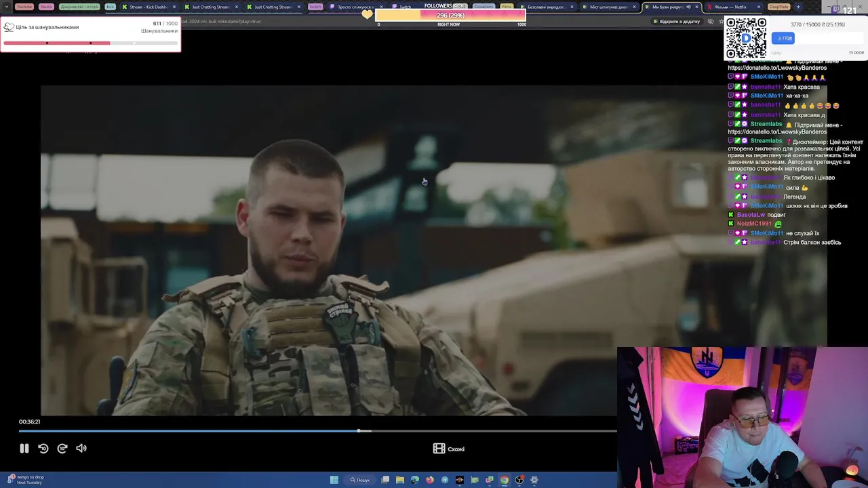Open the weather widget Temps to drop
Image resolution: width=868 pixels, height=488 pixels.
coord(25,479)
